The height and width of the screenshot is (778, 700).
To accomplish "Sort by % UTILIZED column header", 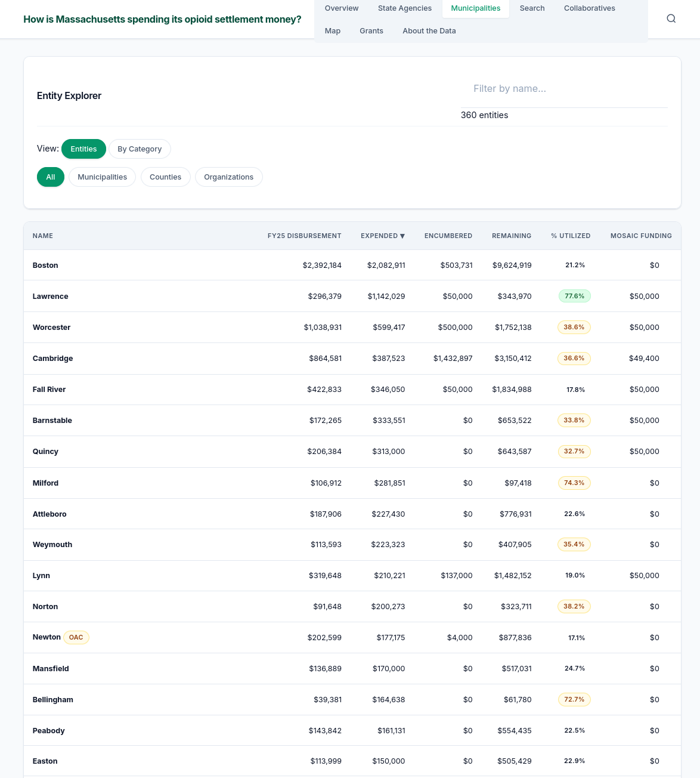I will click(x=571, y=236).
